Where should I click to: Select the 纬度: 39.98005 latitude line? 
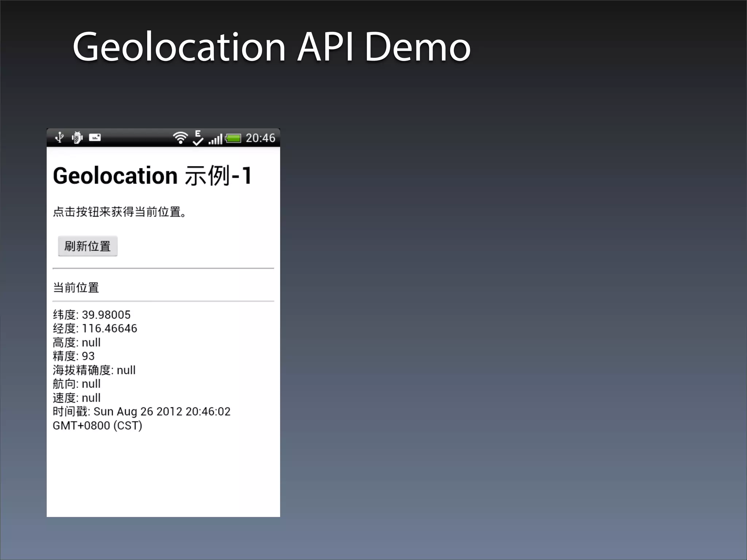(x=92, y=315)
